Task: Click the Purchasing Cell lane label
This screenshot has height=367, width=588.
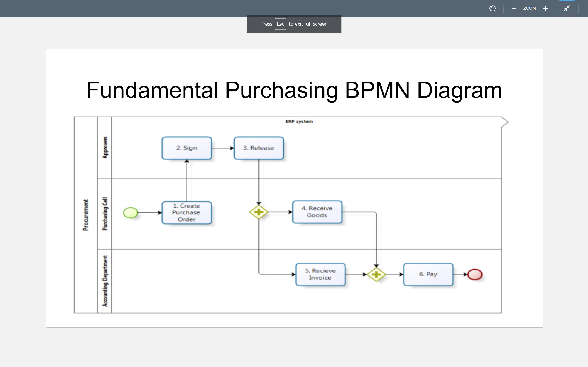Action: [x=105, y=214]
